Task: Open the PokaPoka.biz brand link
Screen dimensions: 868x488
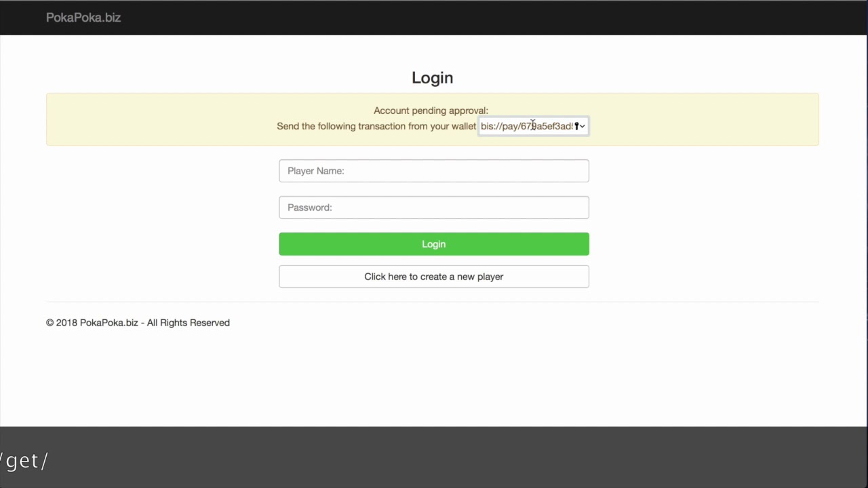Action: click(x=83, y=18)
